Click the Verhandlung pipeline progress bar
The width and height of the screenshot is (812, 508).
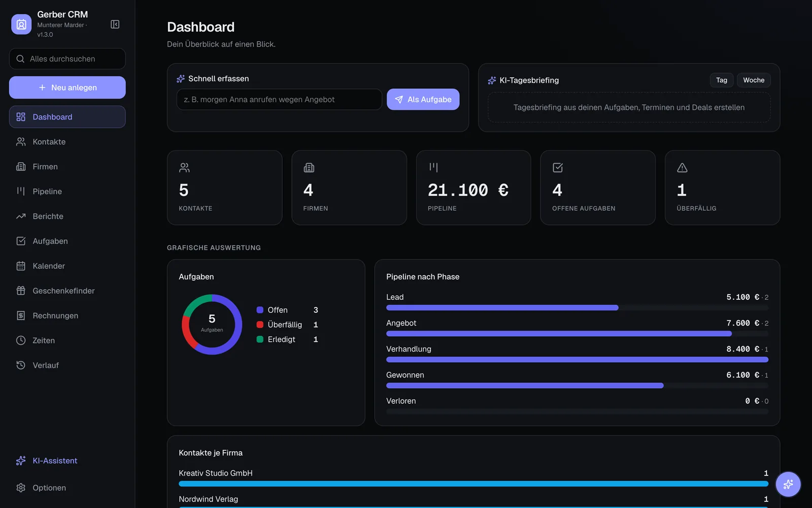click(x=577, y=360)
